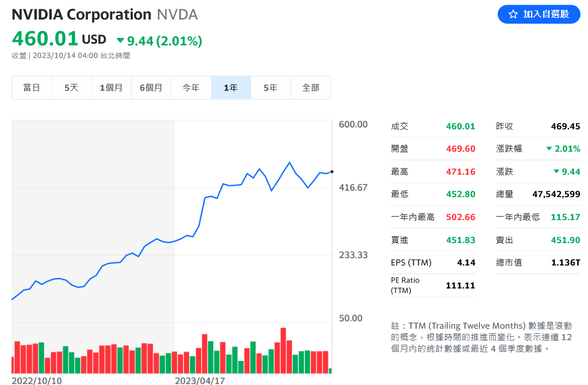Click the 50.00 axis label
The height and width of the screenshot is (385, 588).
click(351, 318)
